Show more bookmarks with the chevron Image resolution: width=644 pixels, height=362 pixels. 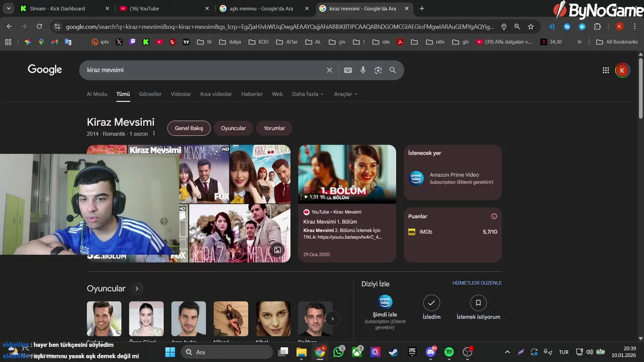tap(580, 42)
